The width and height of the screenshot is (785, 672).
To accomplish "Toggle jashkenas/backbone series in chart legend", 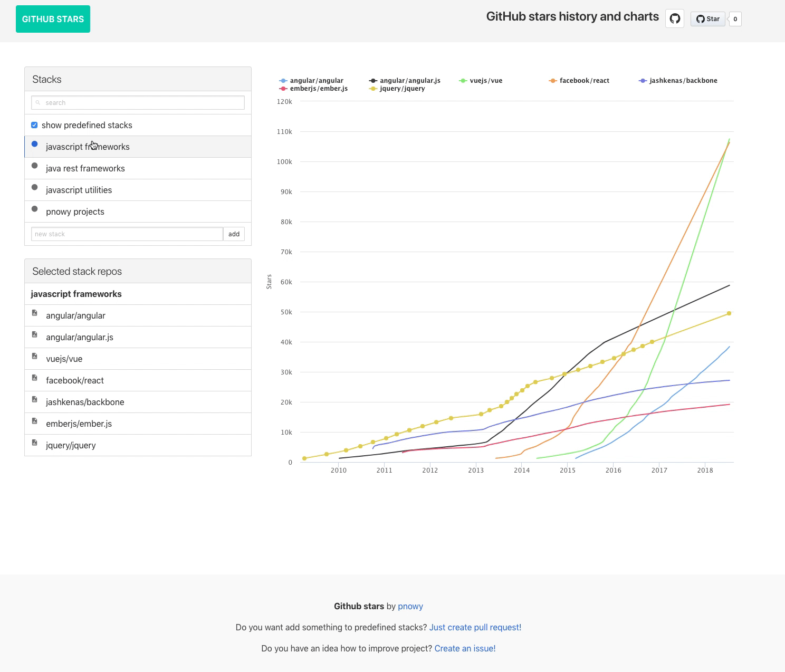I will pyautogui.click(x=678, y=81).
